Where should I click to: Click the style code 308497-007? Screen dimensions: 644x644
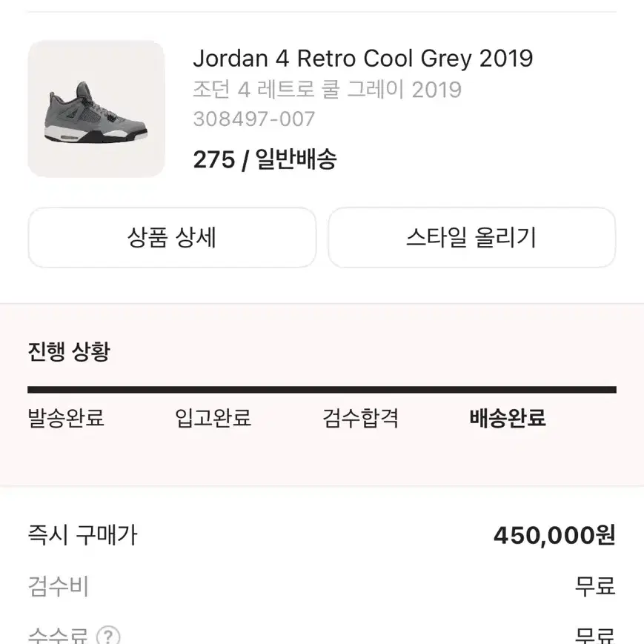tap(254, 118)
